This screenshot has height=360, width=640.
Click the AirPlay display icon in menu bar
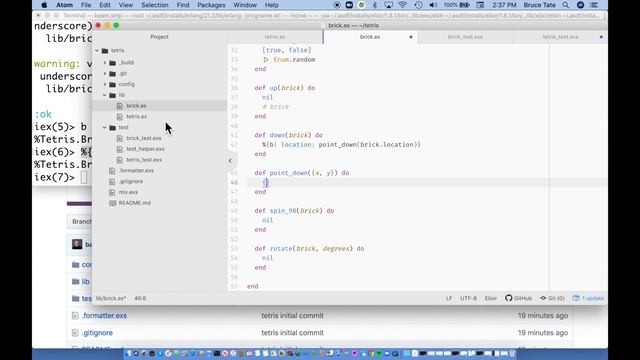point(389,5)
